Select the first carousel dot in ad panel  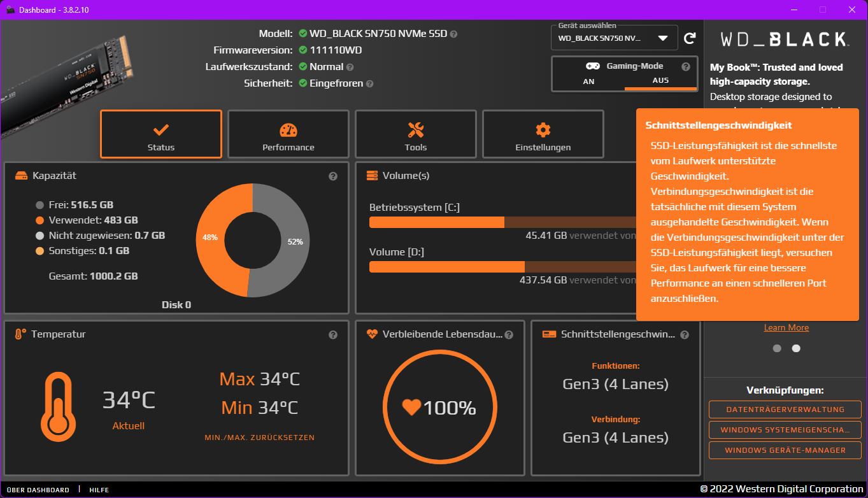tap(777, 348)
